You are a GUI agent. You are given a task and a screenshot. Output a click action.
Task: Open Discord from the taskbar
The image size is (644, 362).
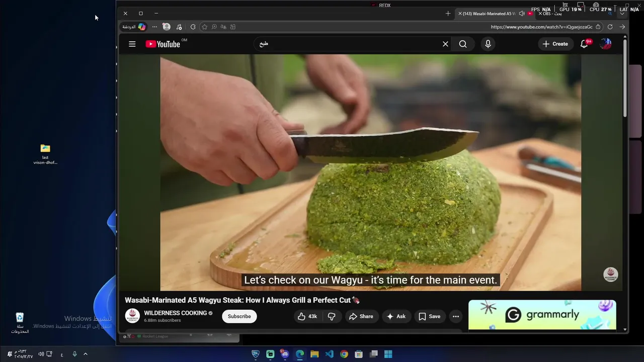285,354
